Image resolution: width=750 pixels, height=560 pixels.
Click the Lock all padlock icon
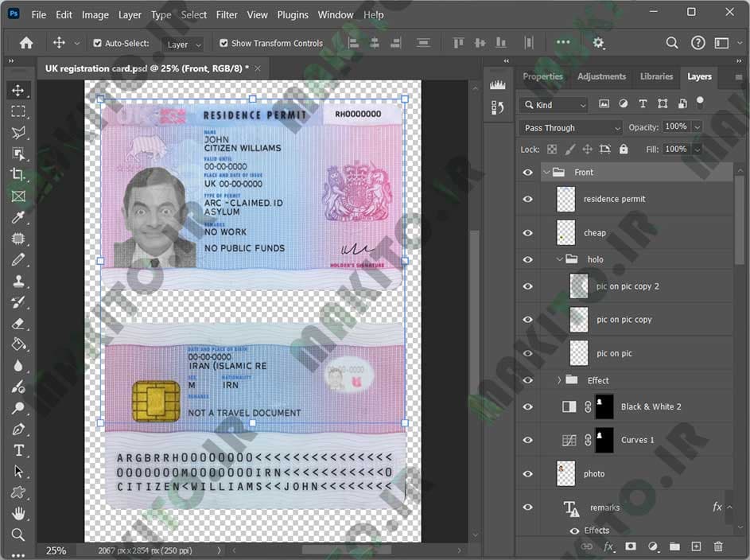[x=624, y=150]
